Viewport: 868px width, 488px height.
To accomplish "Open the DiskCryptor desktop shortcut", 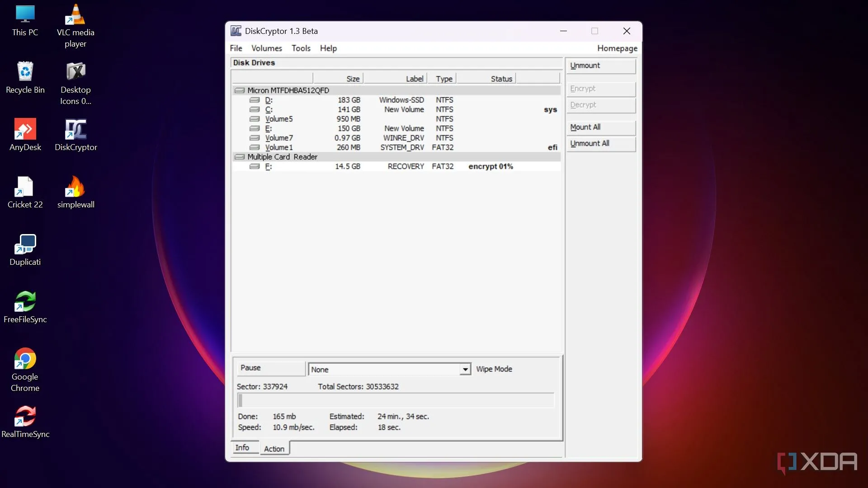I will pos(75,134).
